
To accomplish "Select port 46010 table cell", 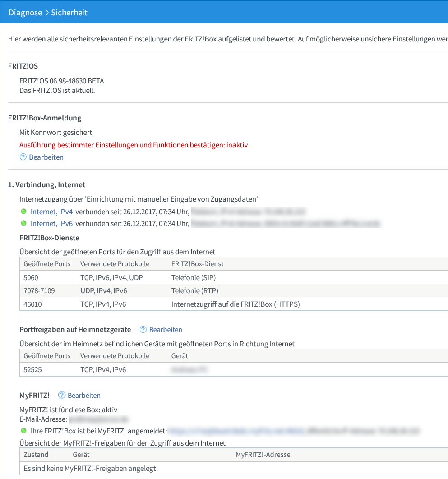I will click(x=32, y=304).
